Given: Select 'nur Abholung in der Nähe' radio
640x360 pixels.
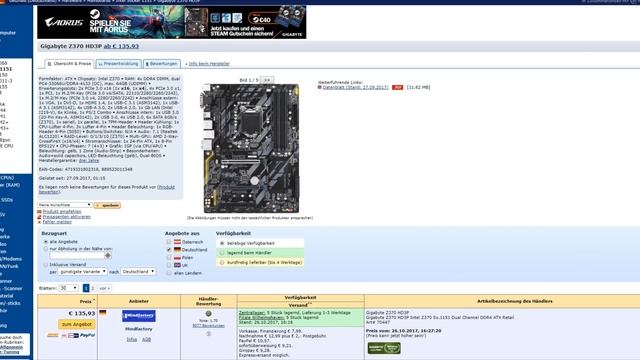Looking at the screenshot, I should [x=46, y=249].
